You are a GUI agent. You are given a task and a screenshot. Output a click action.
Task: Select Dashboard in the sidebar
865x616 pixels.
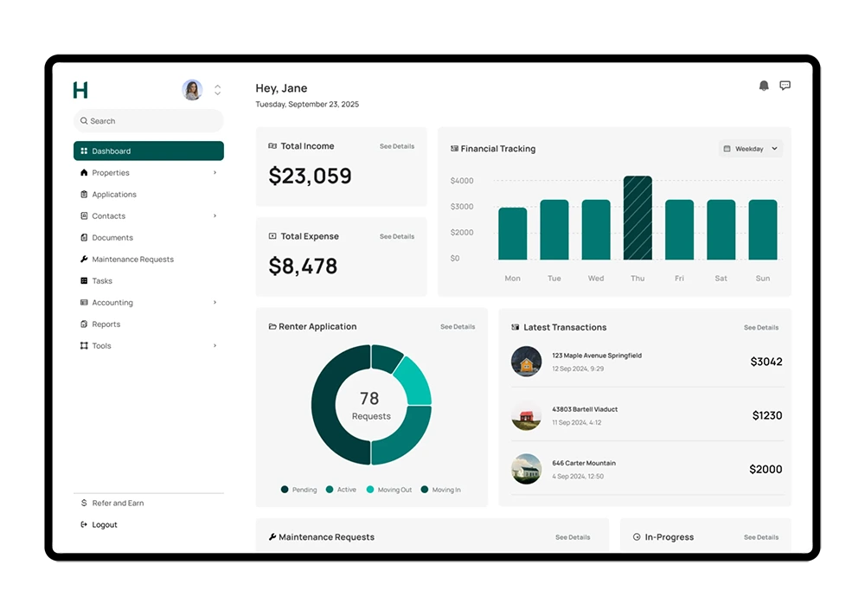tap(149, 151)
